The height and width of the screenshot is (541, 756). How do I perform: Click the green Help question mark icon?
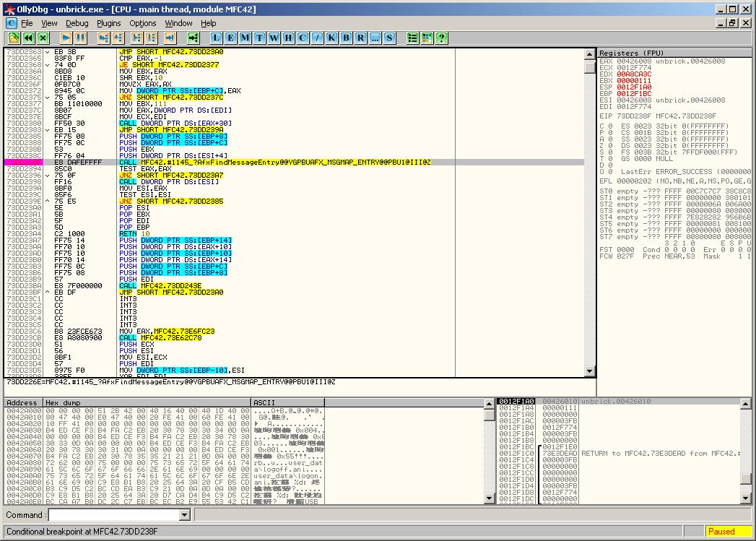tap(442, 38)
